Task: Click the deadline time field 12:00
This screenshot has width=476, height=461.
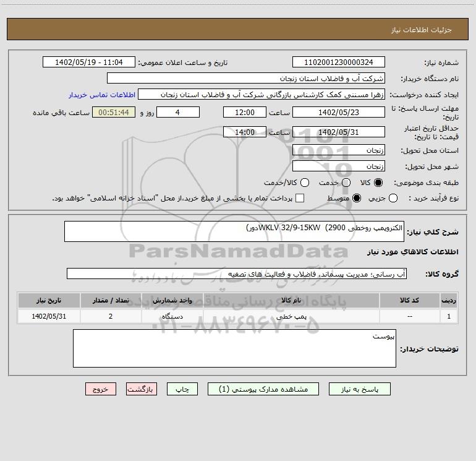Action: [x=245, y=112]
